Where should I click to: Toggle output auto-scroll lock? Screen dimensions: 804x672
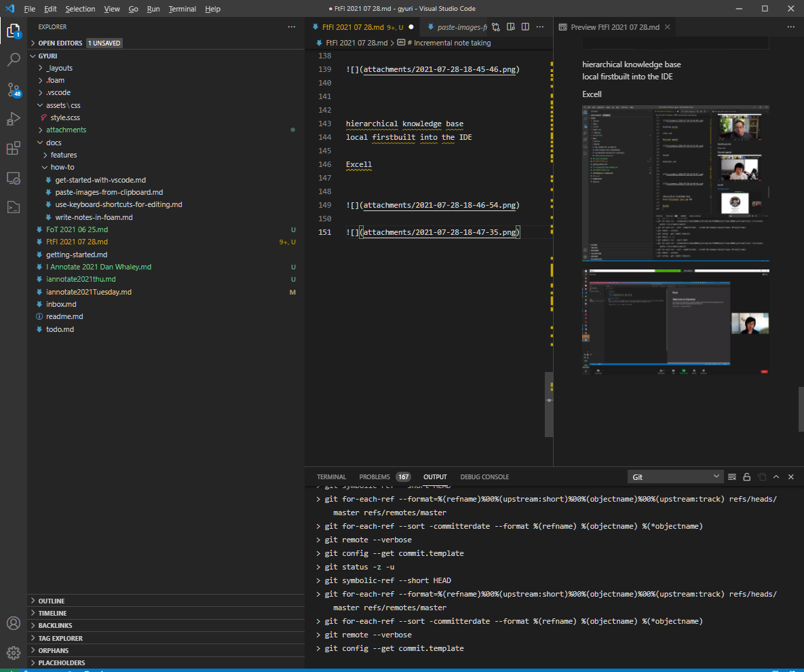click(746, 477)
